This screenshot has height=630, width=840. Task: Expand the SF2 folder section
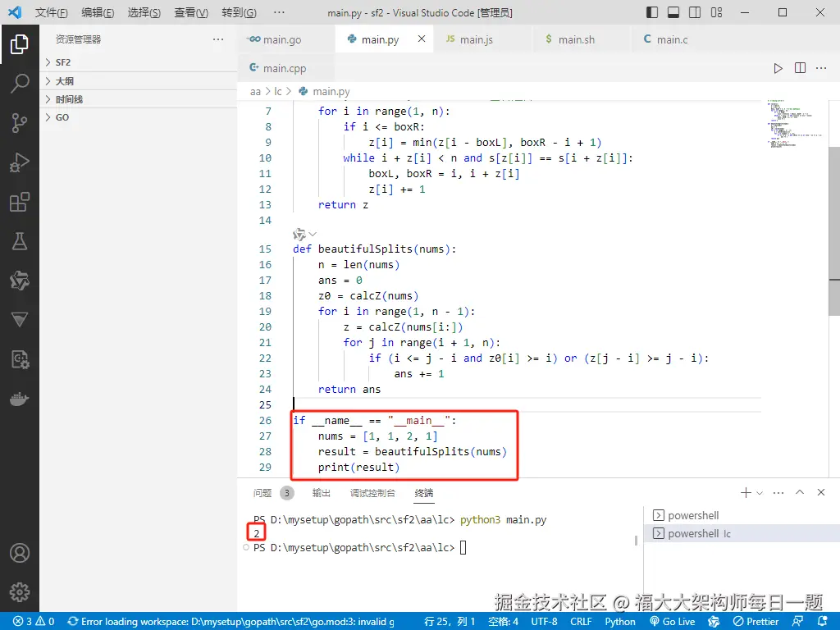coord(138,62)
